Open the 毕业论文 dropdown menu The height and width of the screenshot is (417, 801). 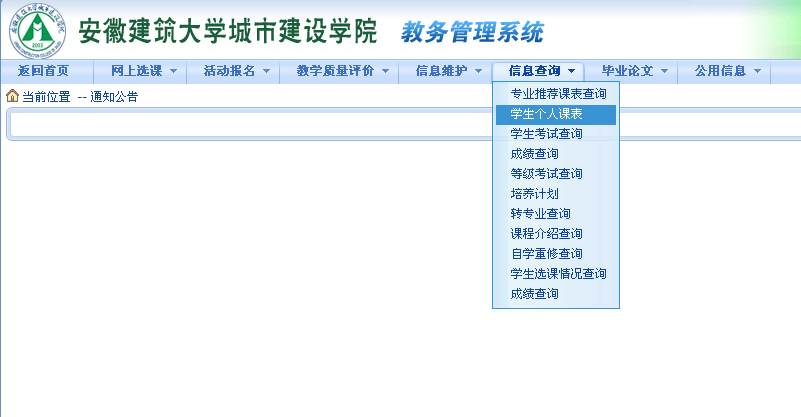[634, 71]
